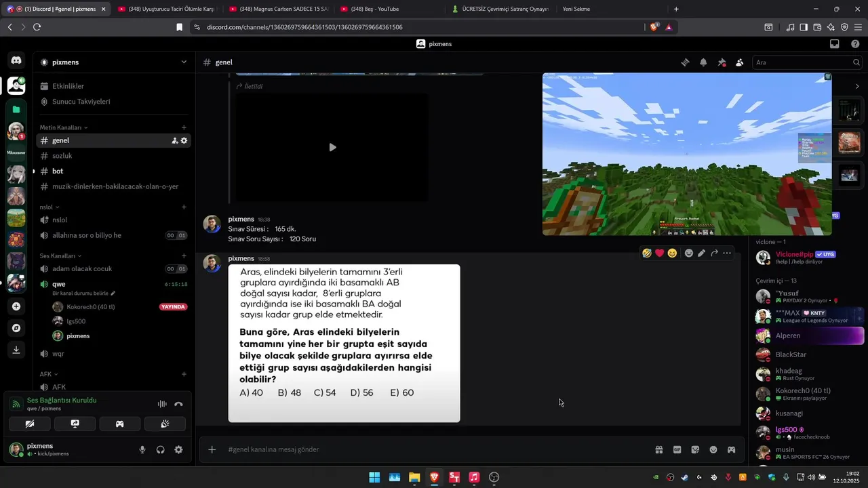Open Windows Start menu

coord(374,477)
